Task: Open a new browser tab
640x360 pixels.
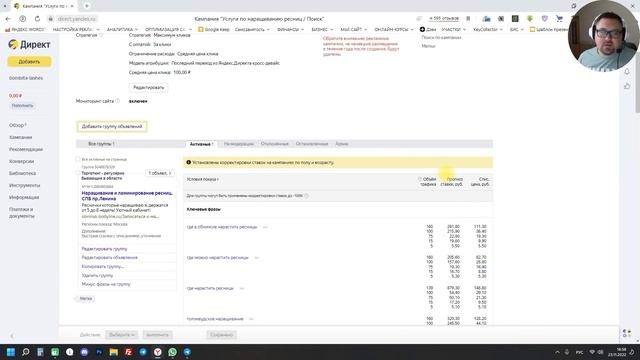Action: point(87,6)
